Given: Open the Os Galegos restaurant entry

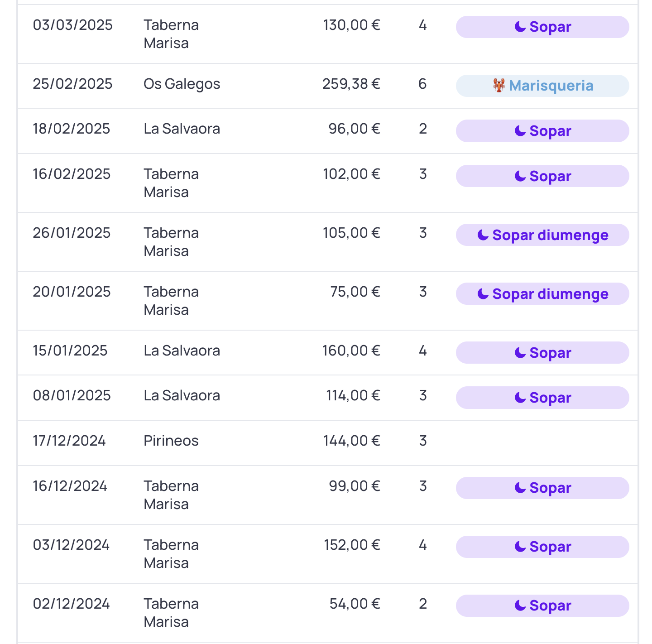Looking at the screenshot, I should point(182,84).
